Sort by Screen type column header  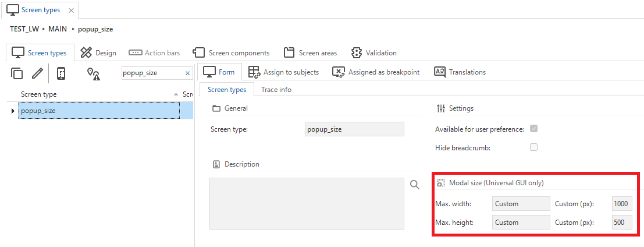[38, 94]
